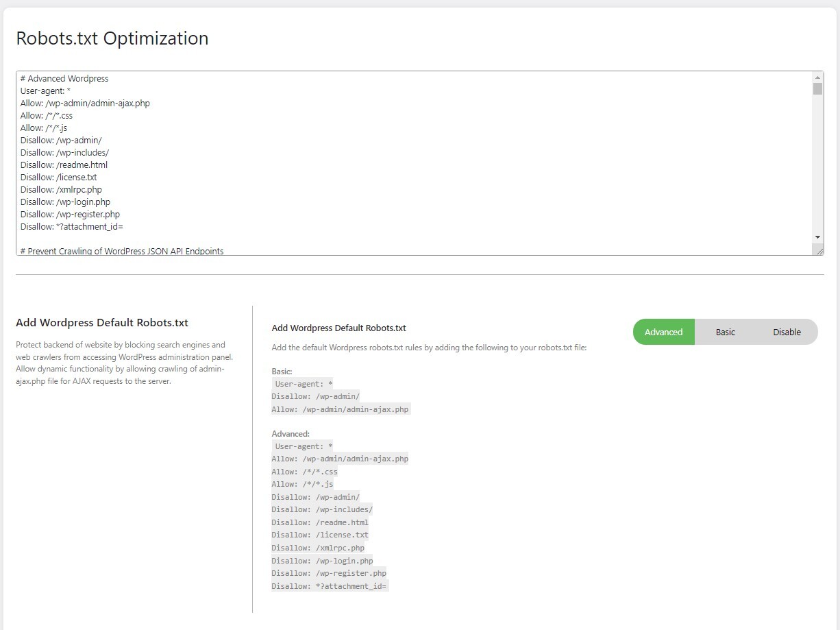This screenshot has width=840, height=630.
Task: Click the 'Add the default Wordpress robots.txt rules' sentence
Action: (x=429, y=348)
